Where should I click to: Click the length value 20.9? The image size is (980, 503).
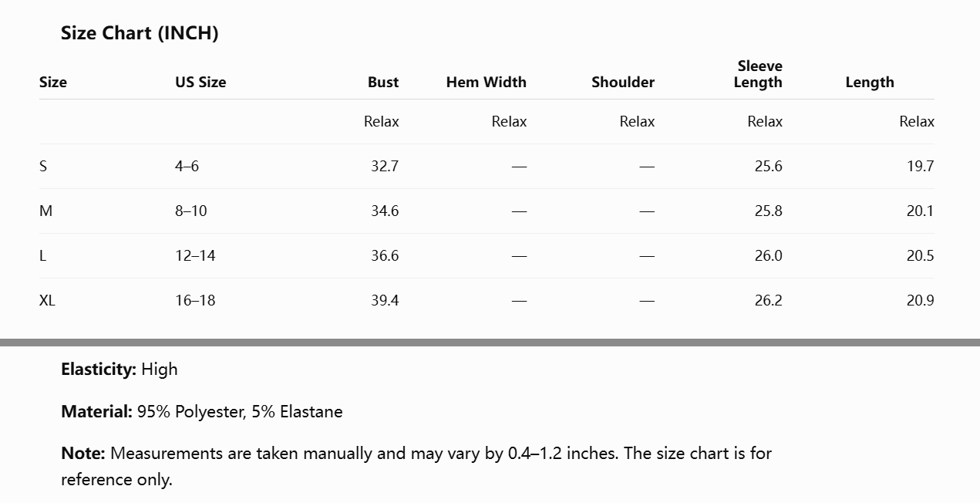pos(921,300)
